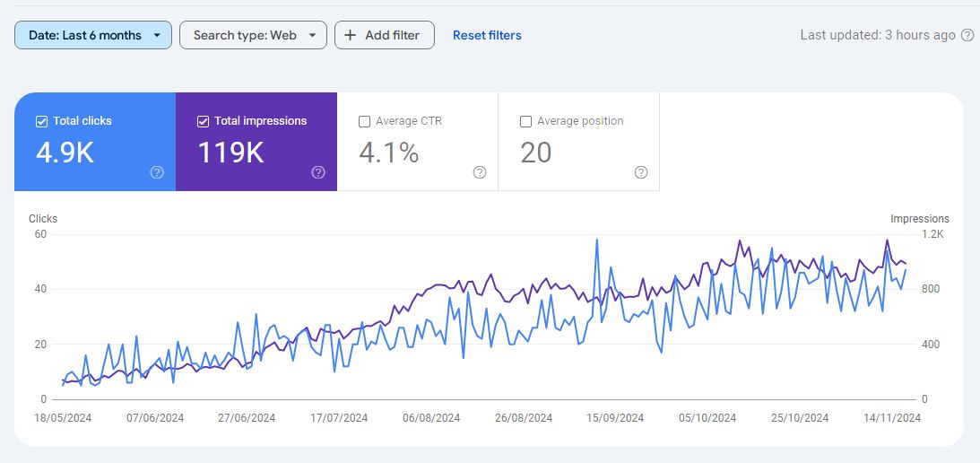The width and height of the screenshot is (980, 463).
Task: Click the 4.9K total clicks value
Action: (65, 153)
